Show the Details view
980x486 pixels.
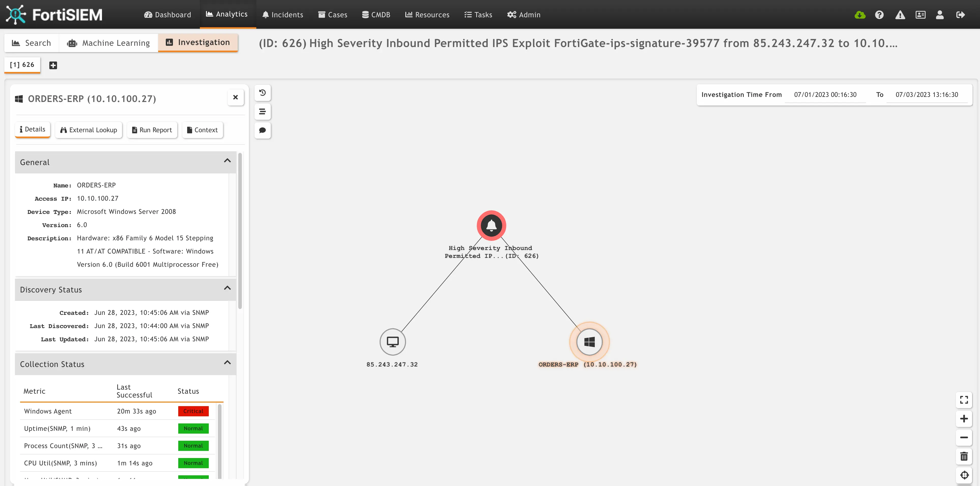(x=33, y=129)
